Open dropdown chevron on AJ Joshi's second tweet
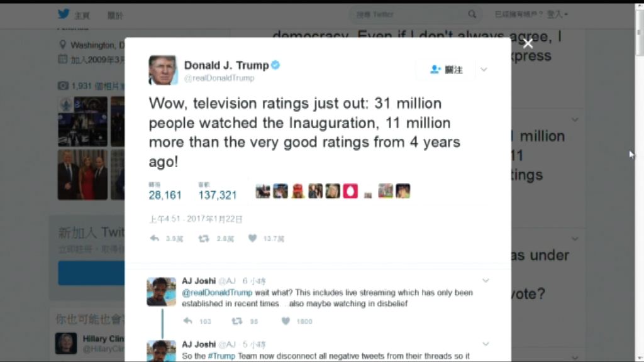Image resolution: width=644 pixels, height=362 pixels. click(x=486, y=344)
